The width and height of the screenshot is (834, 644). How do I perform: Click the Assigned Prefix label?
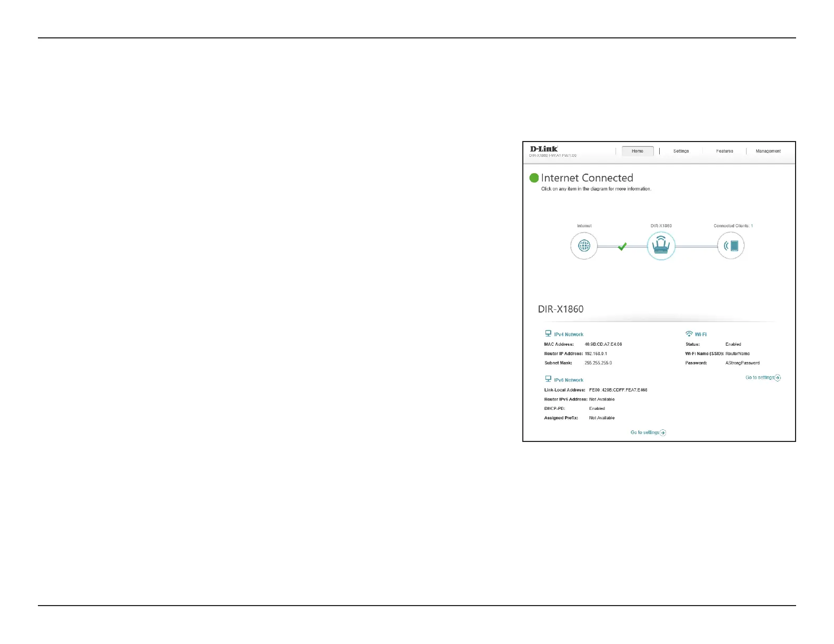pos(561,418)
